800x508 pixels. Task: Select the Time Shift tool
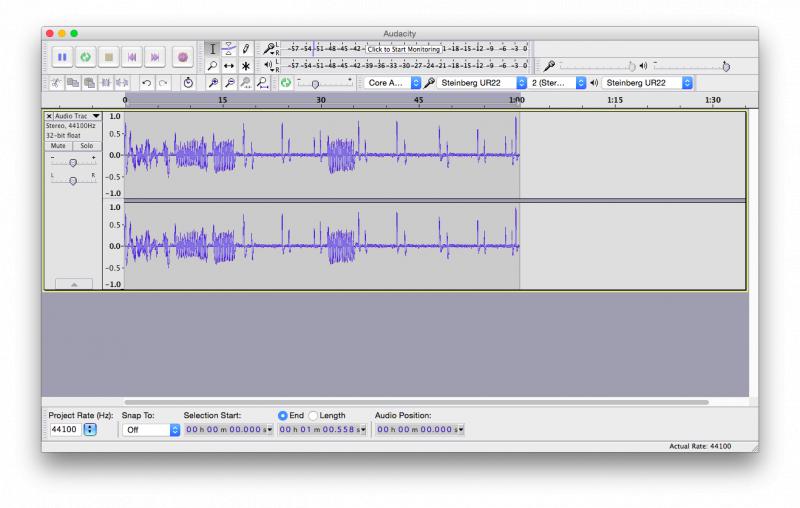229,66
